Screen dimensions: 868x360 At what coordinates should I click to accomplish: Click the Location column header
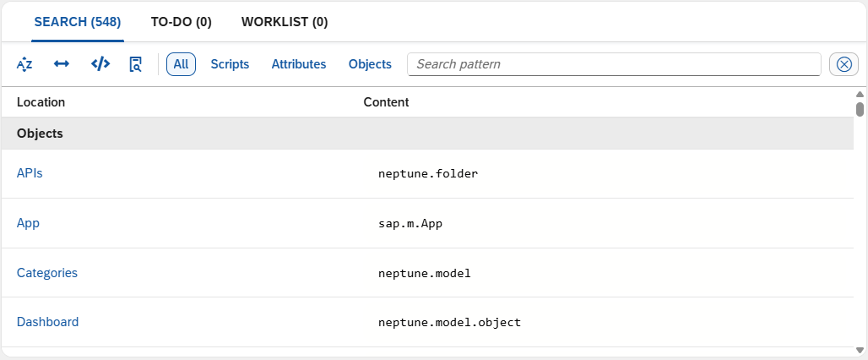(41, 102)
